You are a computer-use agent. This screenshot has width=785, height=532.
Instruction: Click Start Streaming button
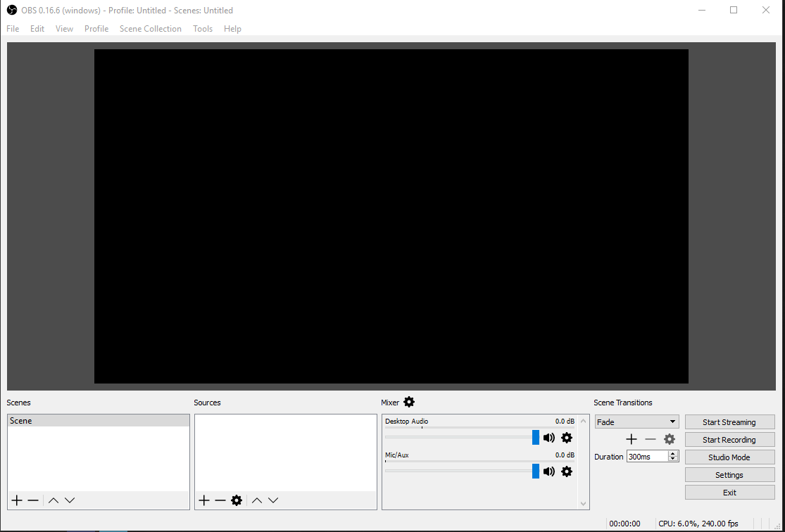[x=729, y=422]
